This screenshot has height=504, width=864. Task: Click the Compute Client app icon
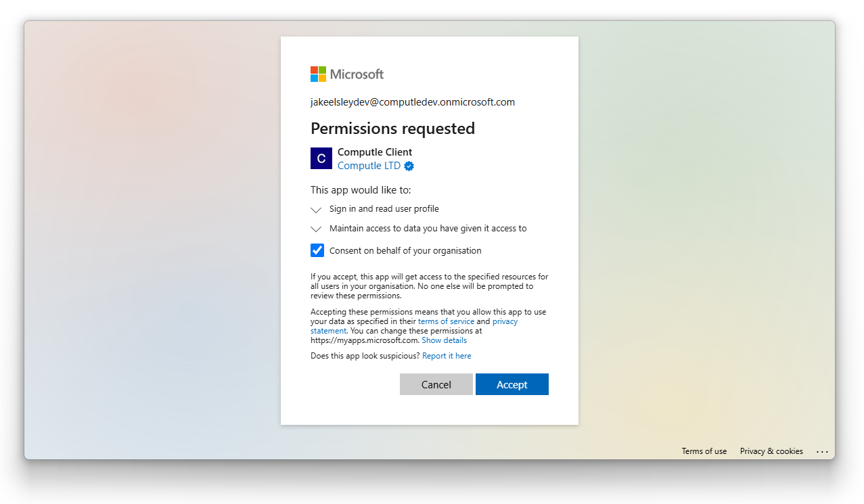pyautogui.click(x=321, y=158)
